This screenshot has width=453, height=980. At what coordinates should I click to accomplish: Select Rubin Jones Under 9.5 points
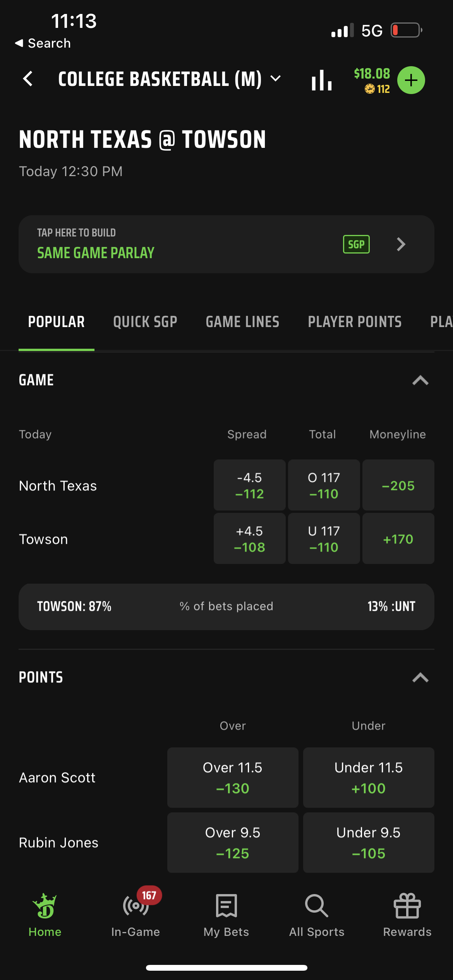pyautogui.click(x=369, y=843)
